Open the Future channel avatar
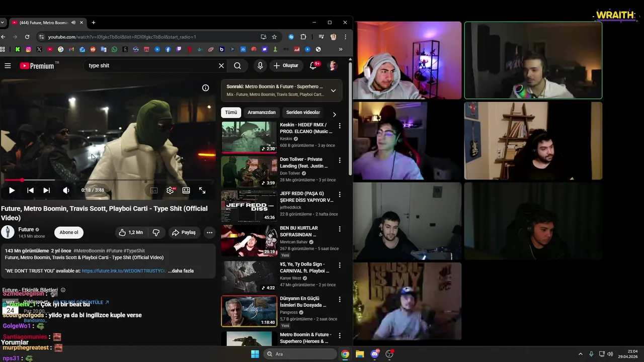 pos(8,232)
